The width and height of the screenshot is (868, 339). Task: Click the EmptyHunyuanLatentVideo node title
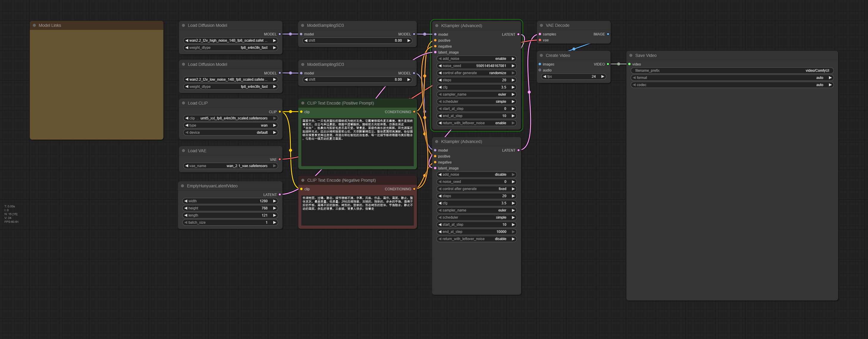(x=212, y=186)
